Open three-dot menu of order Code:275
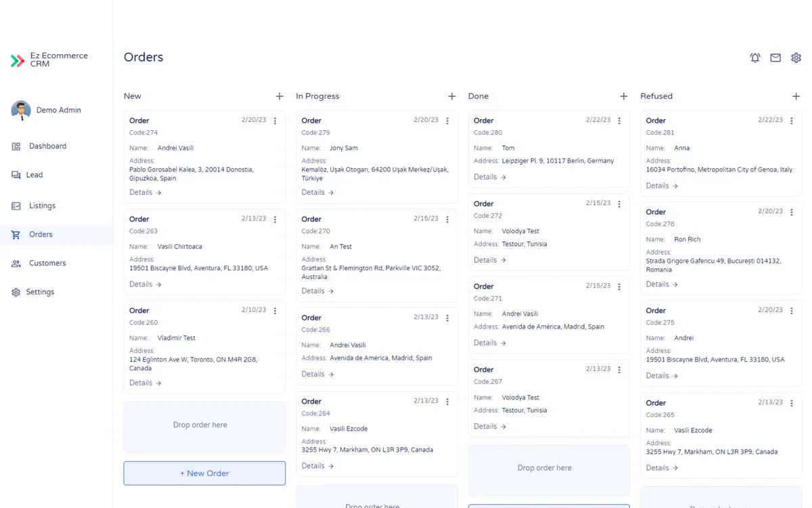 (x=792, y=312)
